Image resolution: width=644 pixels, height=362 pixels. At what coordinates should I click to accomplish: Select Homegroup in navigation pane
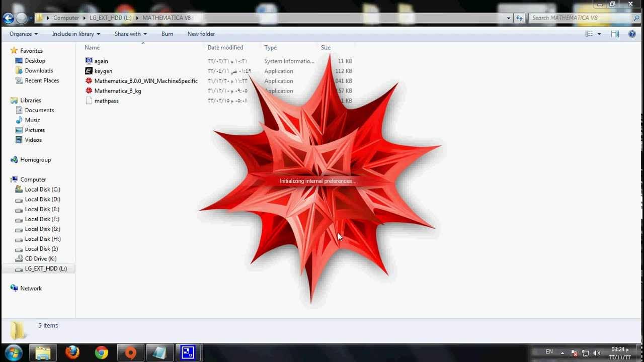(x=35, y=160)
